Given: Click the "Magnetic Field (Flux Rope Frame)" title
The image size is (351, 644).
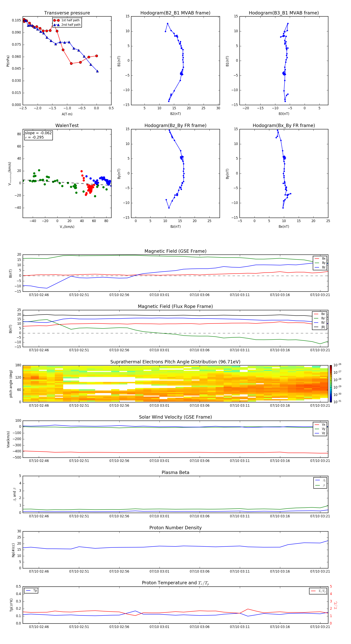Looking at the screenshot, I should pyautogui.click(x=175, y=307).
